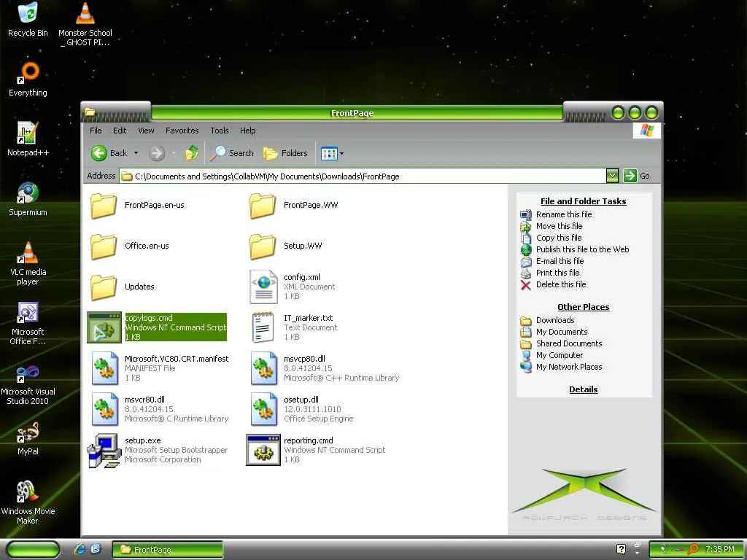Click Copy this file
The image size is (747, 560).
(559, 238)
